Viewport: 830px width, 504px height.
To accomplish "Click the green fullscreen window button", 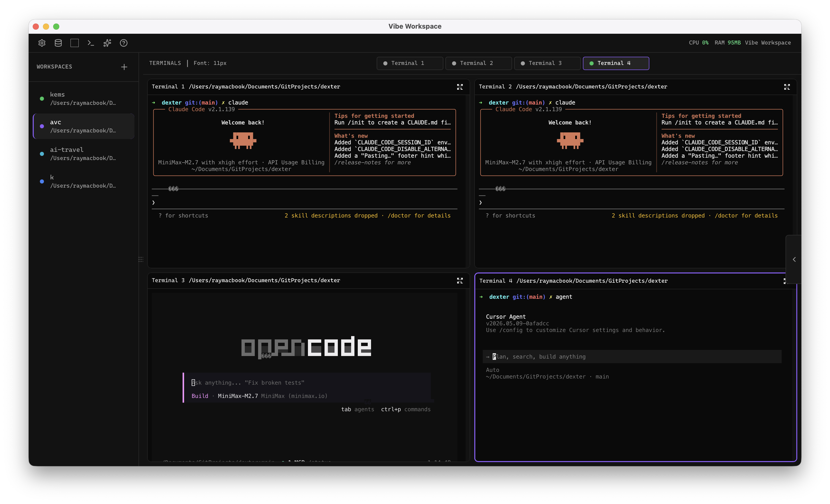I will [56, 26].
